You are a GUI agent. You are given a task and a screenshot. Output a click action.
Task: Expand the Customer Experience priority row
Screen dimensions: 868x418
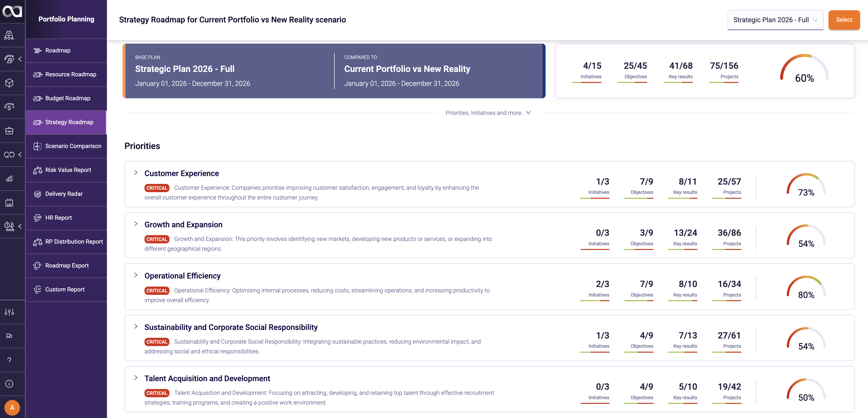click(x=136, y=173)
